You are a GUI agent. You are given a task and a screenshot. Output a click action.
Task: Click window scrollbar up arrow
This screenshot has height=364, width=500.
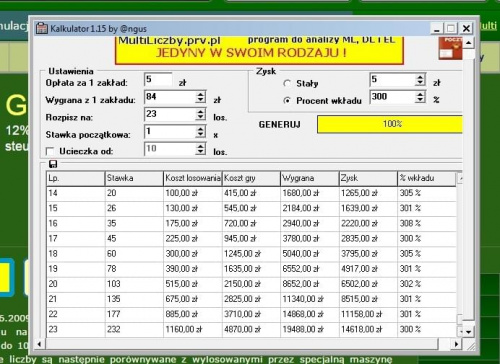click(468, 43)
